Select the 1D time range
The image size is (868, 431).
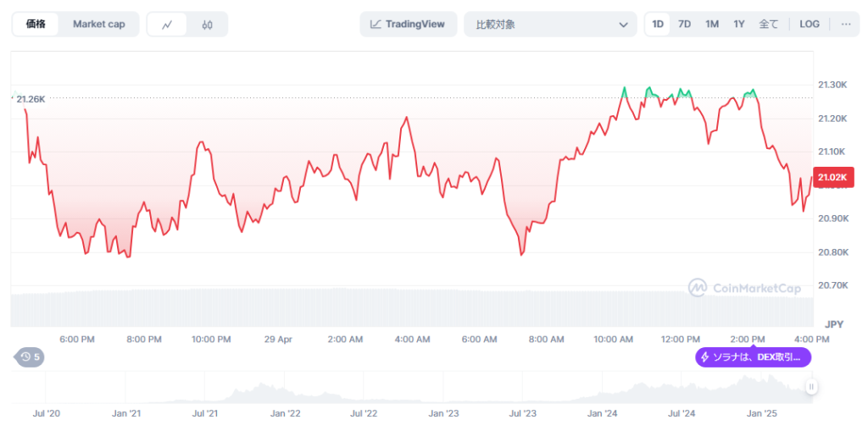(x=658, y=25)
